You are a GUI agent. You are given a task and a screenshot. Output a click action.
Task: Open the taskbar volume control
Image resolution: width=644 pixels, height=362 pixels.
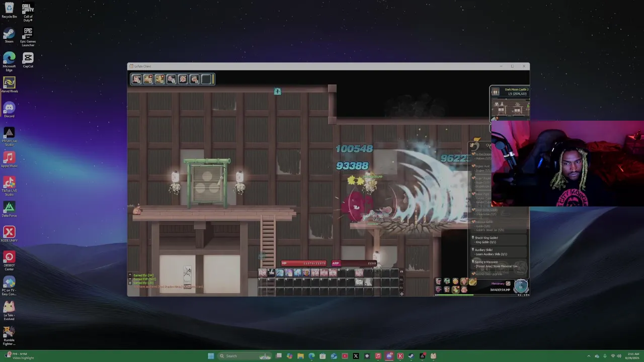(619, 356)
